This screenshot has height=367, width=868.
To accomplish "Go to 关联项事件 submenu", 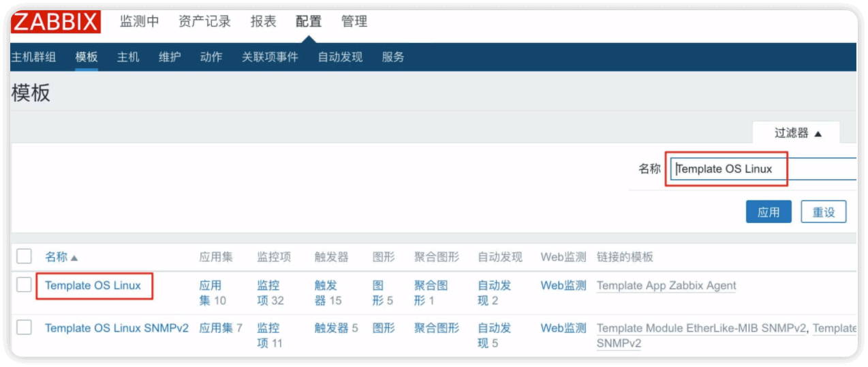I will 270,57.
